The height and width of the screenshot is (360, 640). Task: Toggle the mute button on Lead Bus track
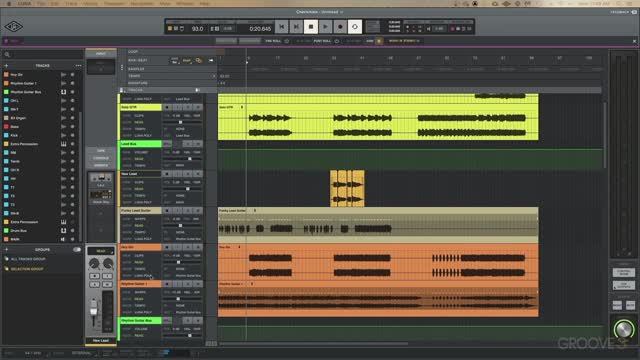198,144
